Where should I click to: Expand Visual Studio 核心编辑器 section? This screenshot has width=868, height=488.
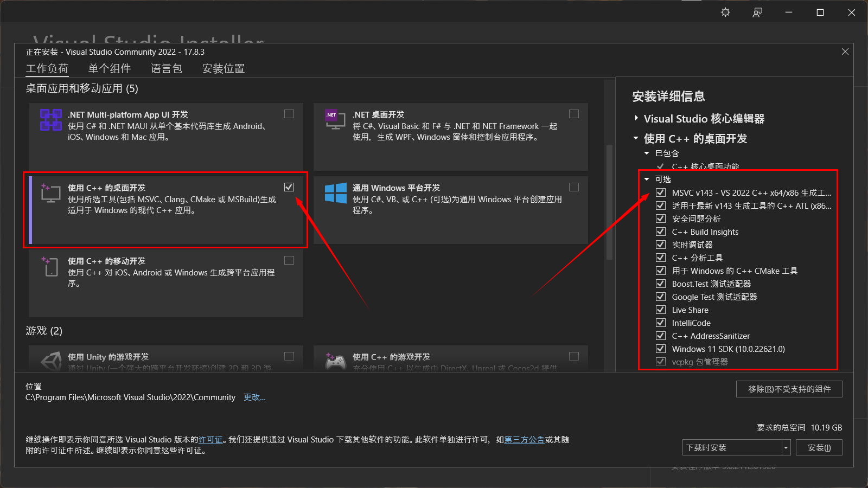click(636, 118)
